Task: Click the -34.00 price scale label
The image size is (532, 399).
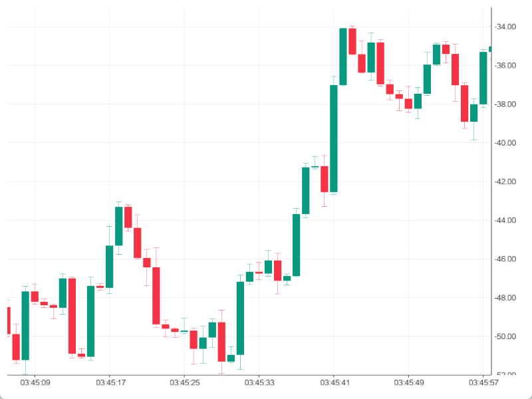Action: [x=505, y=27]
